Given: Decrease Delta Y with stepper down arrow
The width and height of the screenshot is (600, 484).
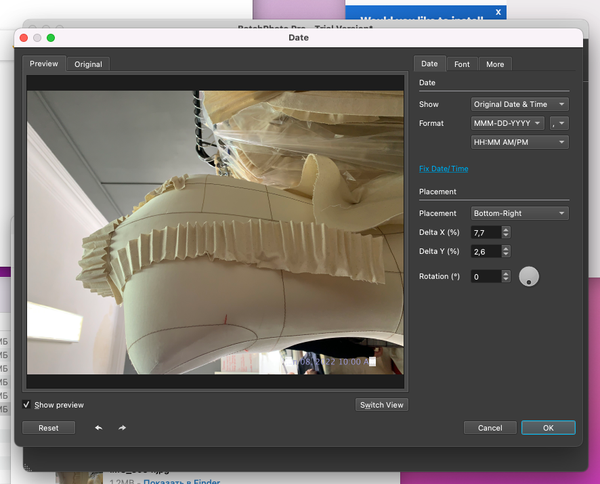Looking at the screenshot, I should (506, 254).
